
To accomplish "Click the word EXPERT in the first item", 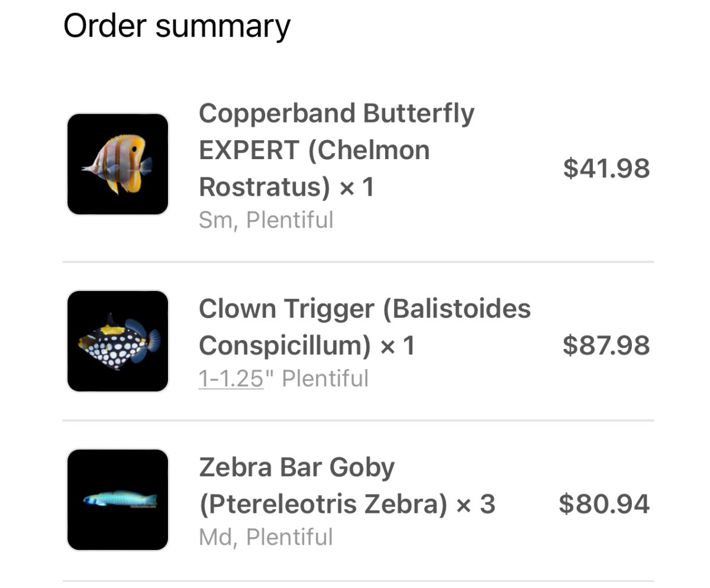I will (249, 150).
